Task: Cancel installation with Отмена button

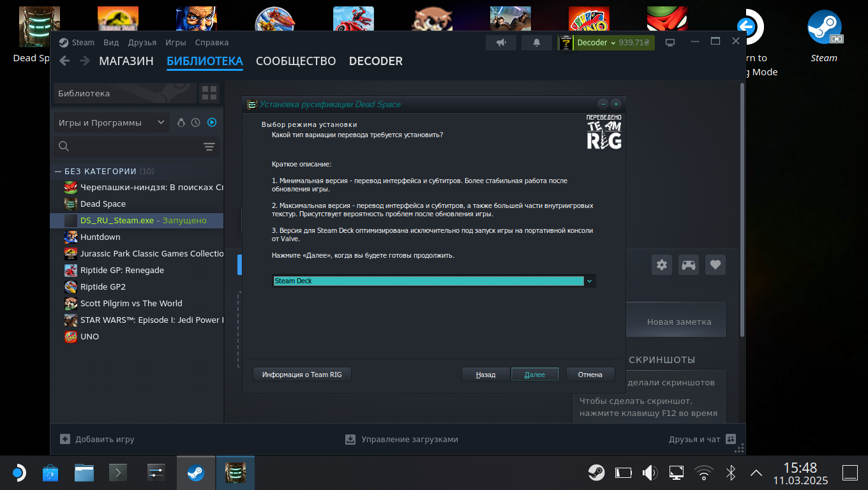Action: coord(590,375)
